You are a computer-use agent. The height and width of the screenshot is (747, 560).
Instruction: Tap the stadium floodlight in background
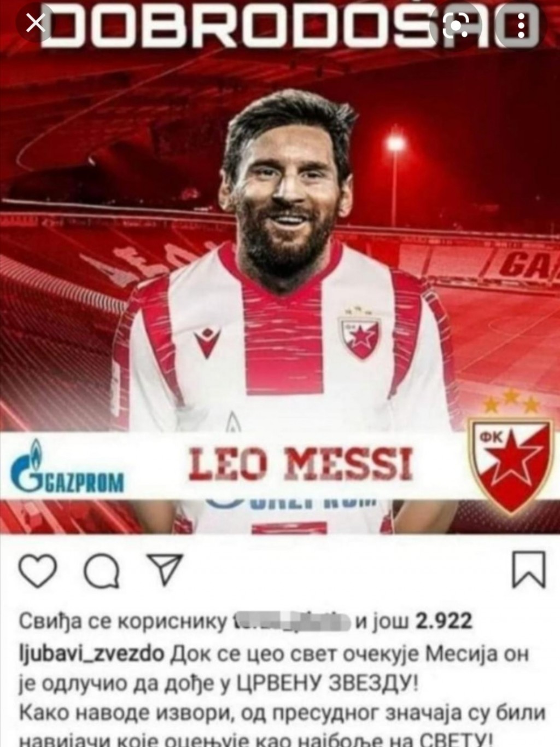395,143
